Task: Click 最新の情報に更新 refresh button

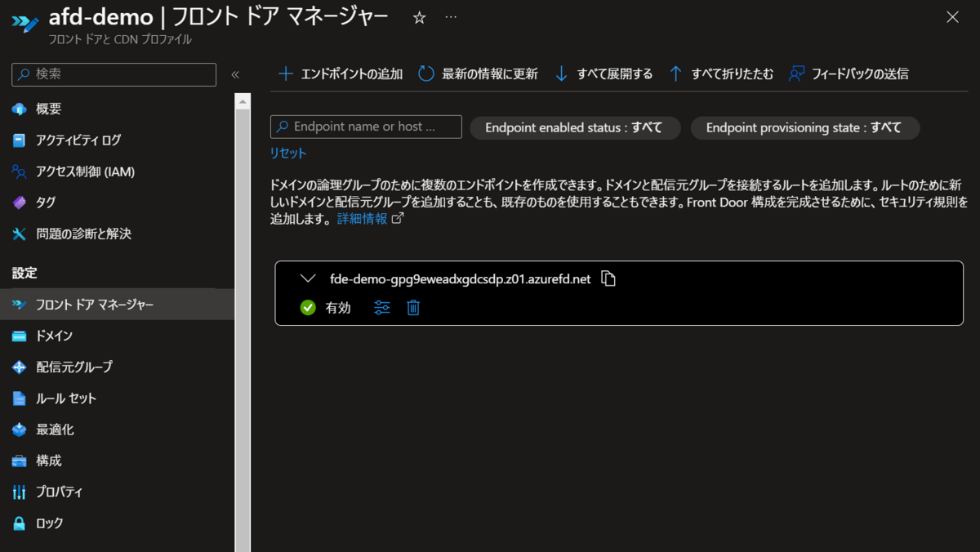Action: tap(479, 74)
